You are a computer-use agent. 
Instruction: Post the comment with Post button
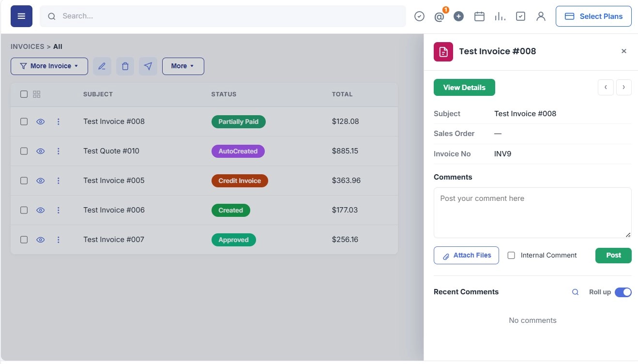(613, 256)
